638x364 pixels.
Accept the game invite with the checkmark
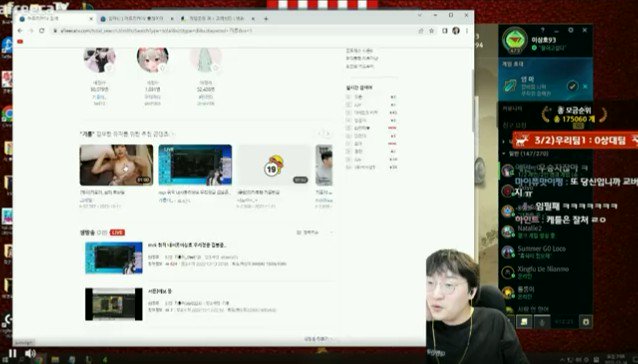(572, 86)
